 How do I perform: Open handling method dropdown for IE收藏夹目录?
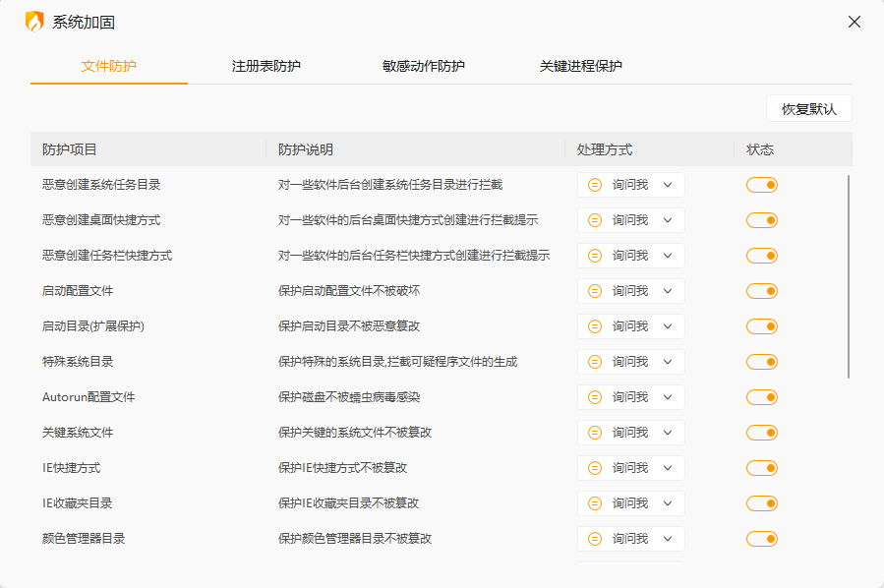pos(631,503)
